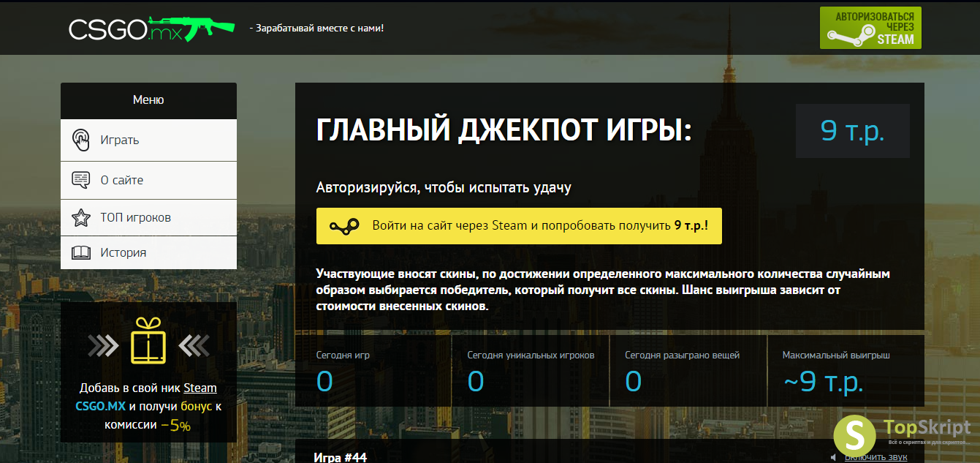This screenshot has height=463, width=980.
Task: Click the yellow gift box icon
Action: [x=148, y=342]
